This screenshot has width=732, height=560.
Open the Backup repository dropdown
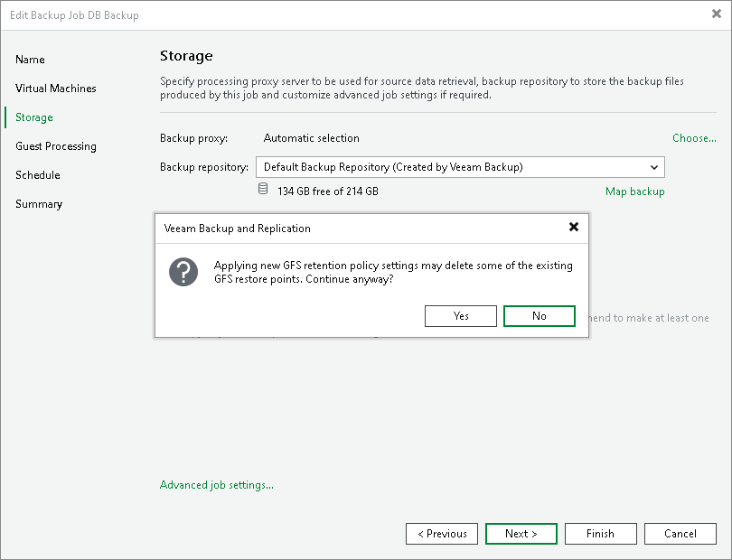point(460,167)
